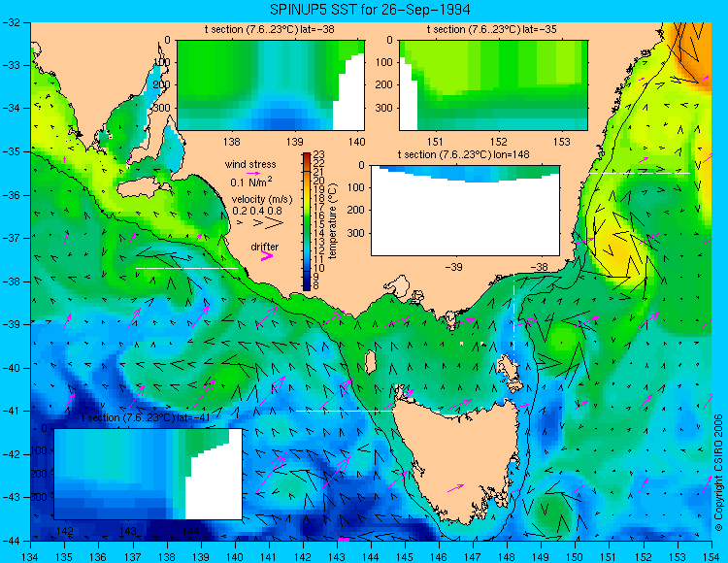Viewport: 728px width, 563px height.
Task: Open the lat=-38 temperature section inset plot
Action: pos(271,85)
